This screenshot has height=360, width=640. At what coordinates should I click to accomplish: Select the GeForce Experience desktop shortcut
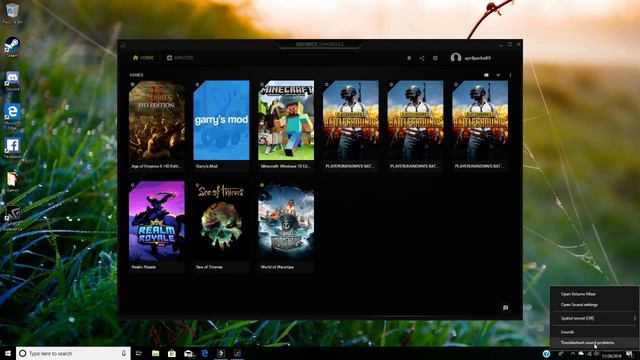12,218
